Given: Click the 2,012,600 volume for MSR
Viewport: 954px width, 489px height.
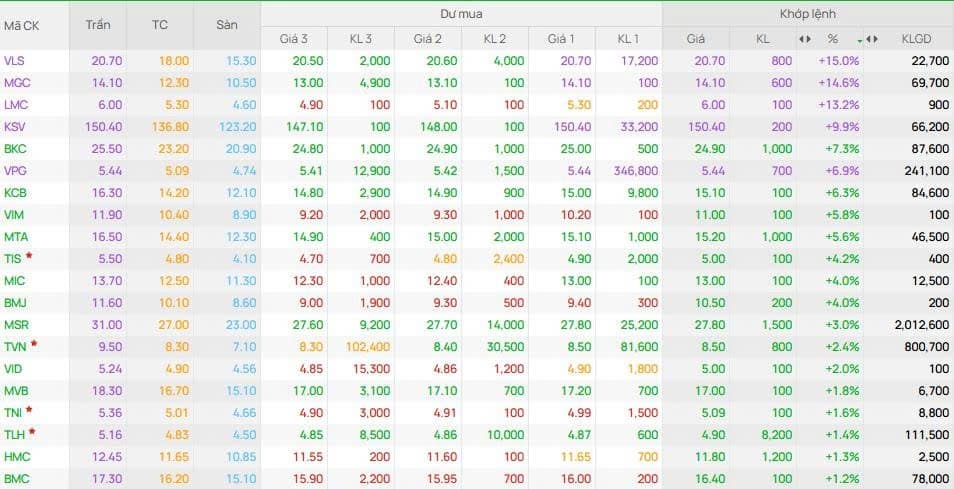Looking at the screenshot, I should coord(922,324).
